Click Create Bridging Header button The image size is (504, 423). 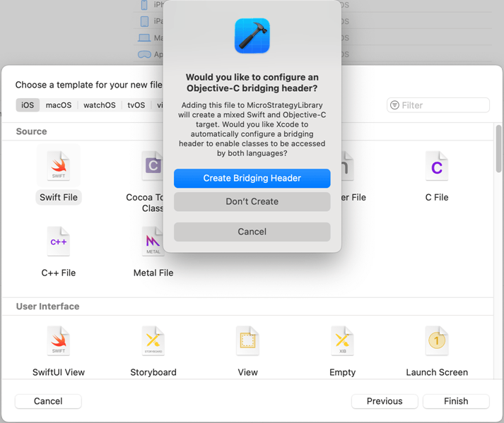click(x=252, y=178)
